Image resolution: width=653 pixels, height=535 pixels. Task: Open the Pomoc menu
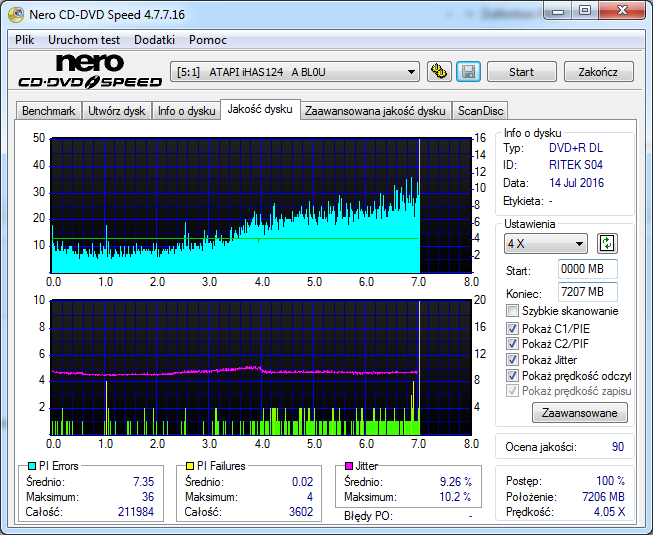point(207,40)
